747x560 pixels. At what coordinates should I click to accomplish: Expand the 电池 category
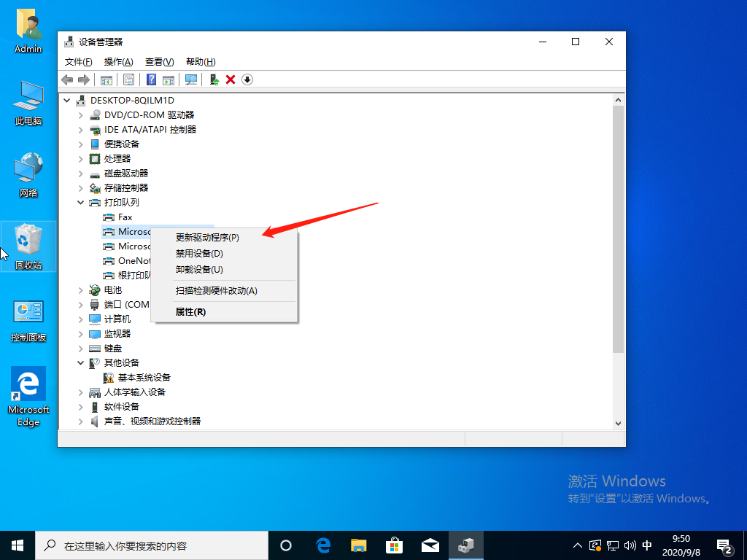(x=80, y=289)
